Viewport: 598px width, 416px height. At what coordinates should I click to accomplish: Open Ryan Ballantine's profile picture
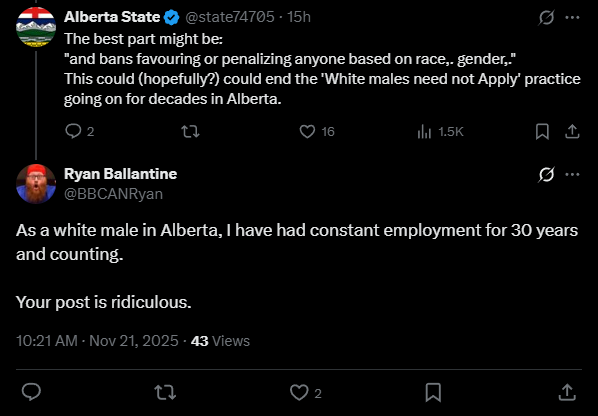click(36, 184)
